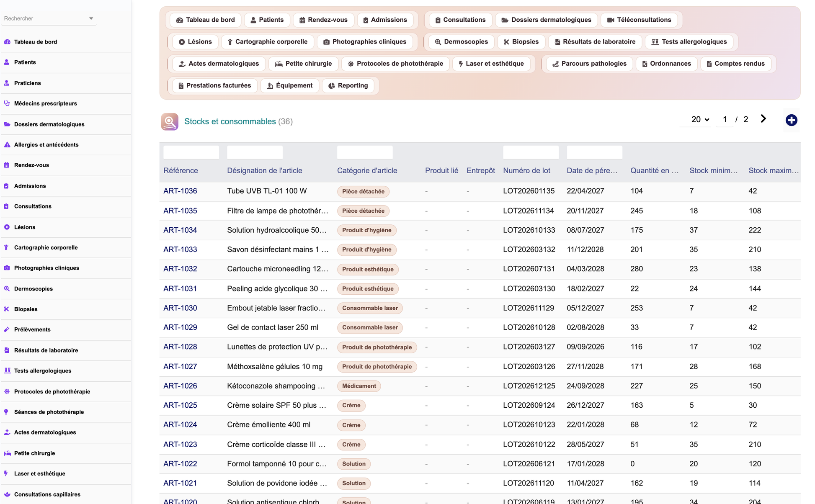Click the Référence filter input field
Image resolution: width=815 pixels, height=504 pixels.
191,152
